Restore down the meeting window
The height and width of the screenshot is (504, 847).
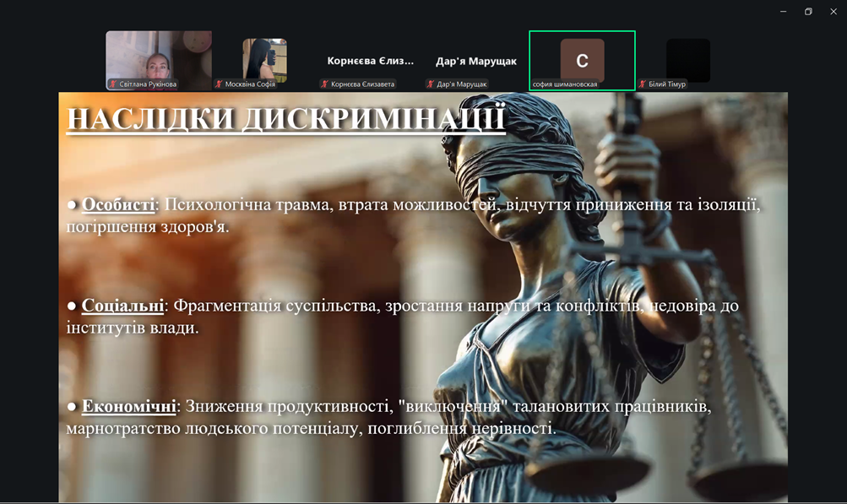pyautogui.click(x=808, y=11)
